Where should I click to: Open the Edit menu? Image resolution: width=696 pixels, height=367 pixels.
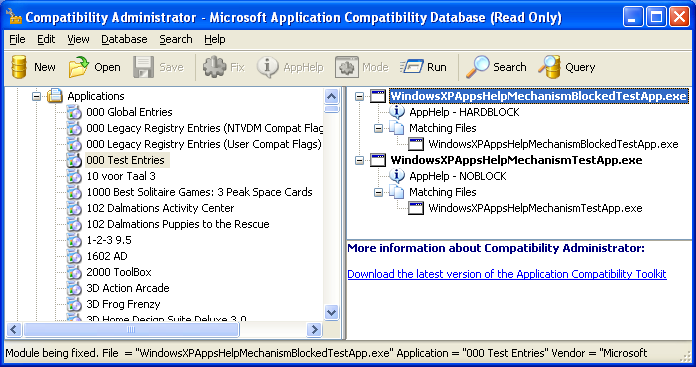[46, 39]
